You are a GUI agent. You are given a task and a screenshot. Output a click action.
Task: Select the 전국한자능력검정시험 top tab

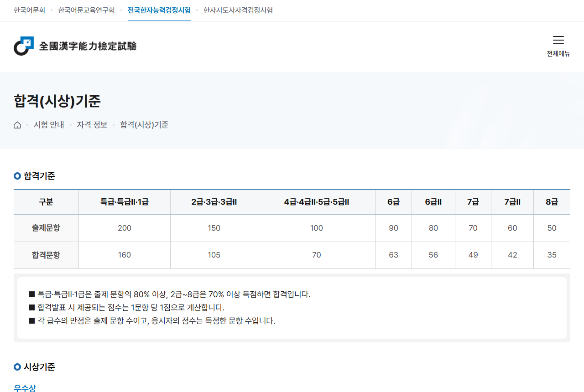[159, 10]
